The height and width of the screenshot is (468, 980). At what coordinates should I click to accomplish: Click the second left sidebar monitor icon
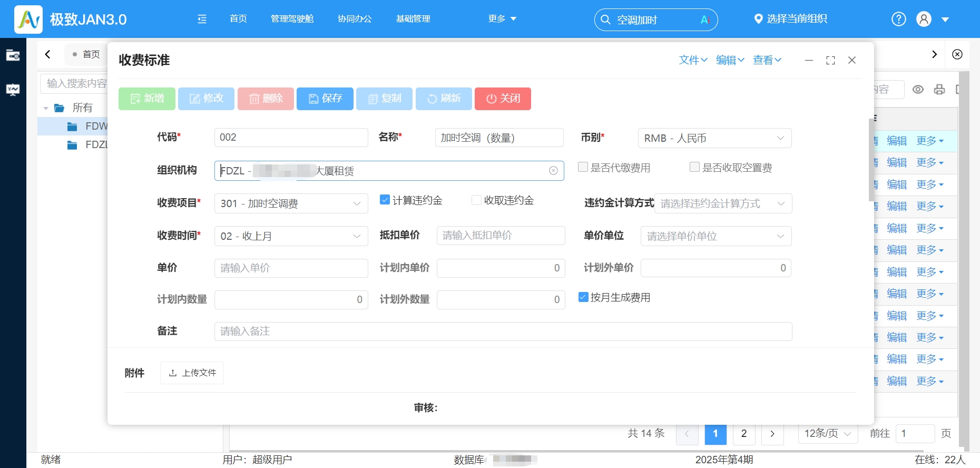tap(13, 90)
